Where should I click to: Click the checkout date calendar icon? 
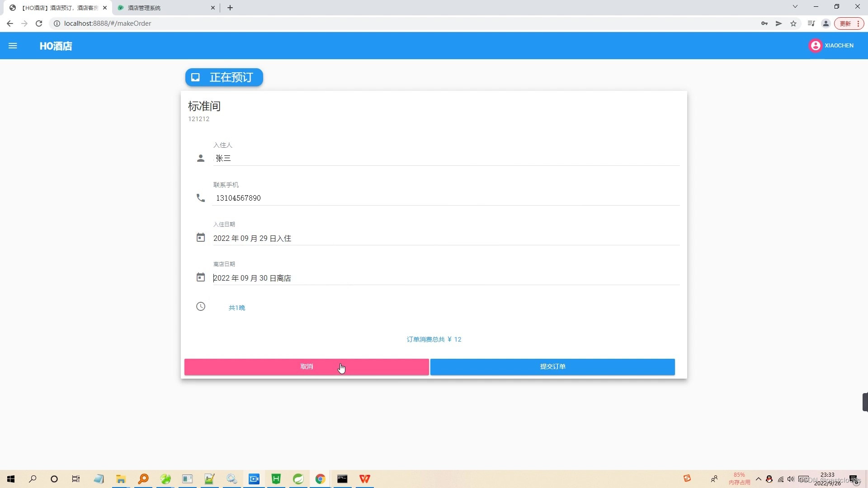pyautogui.click(x=201, y=277)
